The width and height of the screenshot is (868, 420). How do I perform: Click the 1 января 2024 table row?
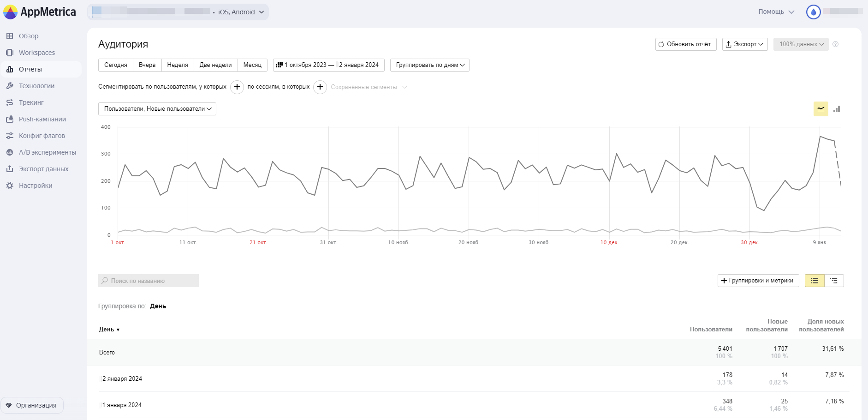point(474,405)
